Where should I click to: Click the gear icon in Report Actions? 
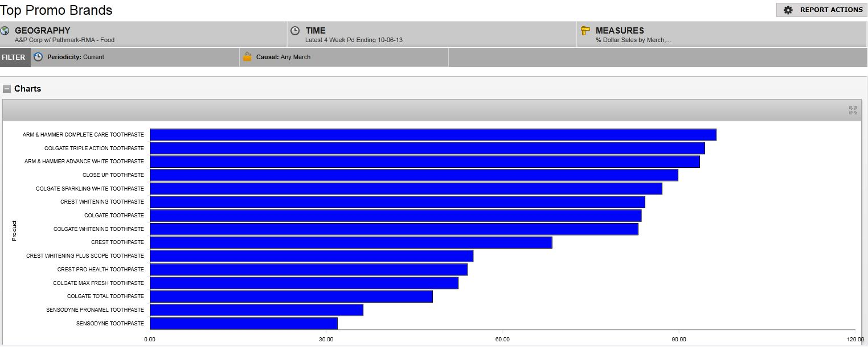click(788, 10)
